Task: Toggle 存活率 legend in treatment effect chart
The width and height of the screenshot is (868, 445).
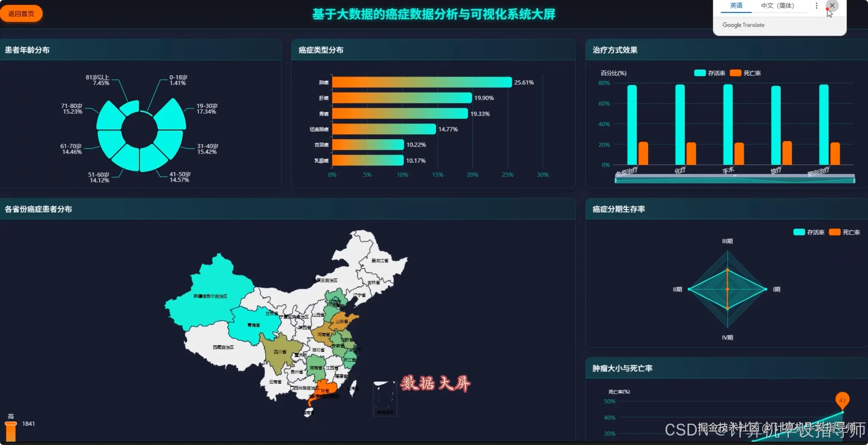Action: pyautogui.click(x=700, y=73)
